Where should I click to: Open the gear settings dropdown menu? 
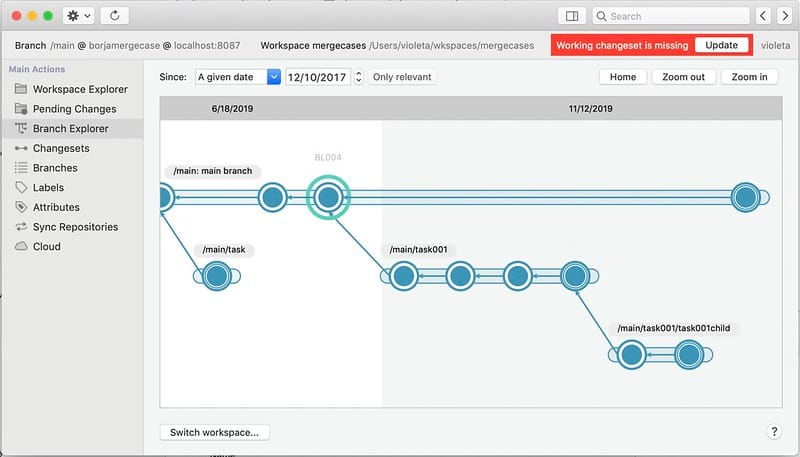click(x=78, y=16)
